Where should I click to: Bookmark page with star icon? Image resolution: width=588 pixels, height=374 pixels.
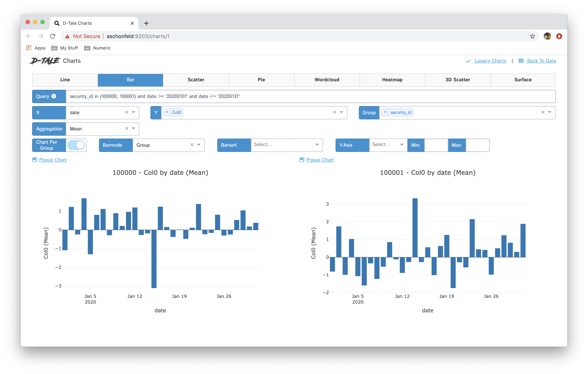pyautogui.click(x=532, y=36)
